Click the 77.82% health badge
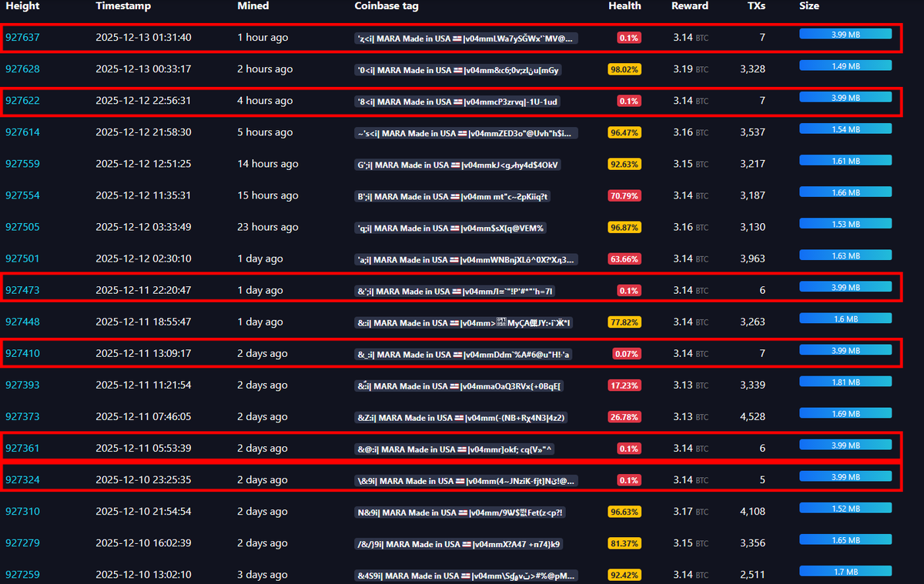 pos(624,322)
